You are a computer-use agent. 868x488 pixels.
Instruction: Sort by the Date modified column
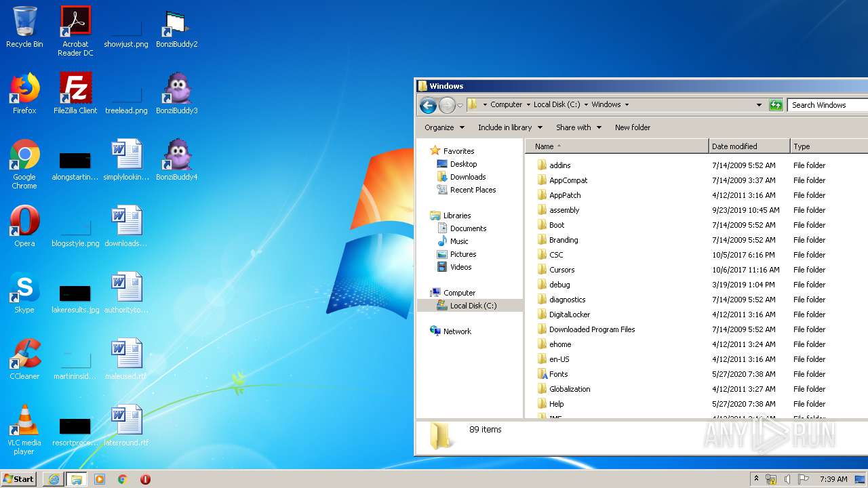click(749, 146)
